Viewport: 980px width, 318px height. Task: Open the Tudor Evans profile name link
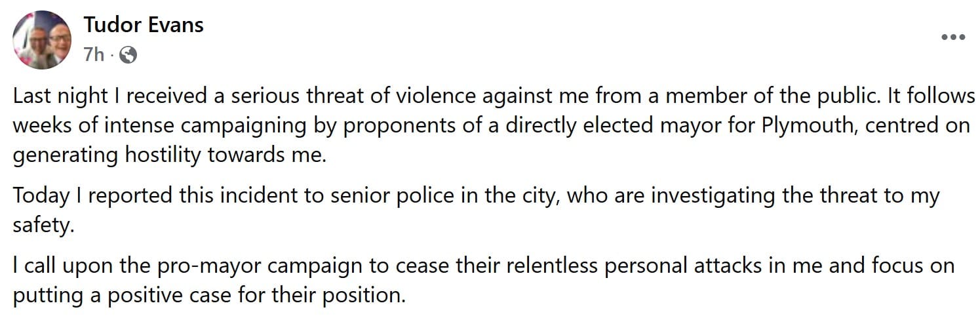[x=144, y=25]
